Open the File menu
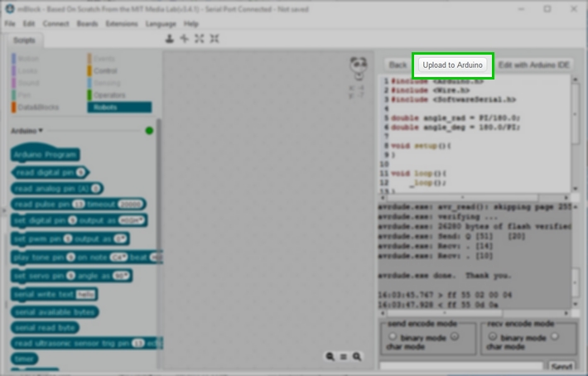 (x=10, y=24)
